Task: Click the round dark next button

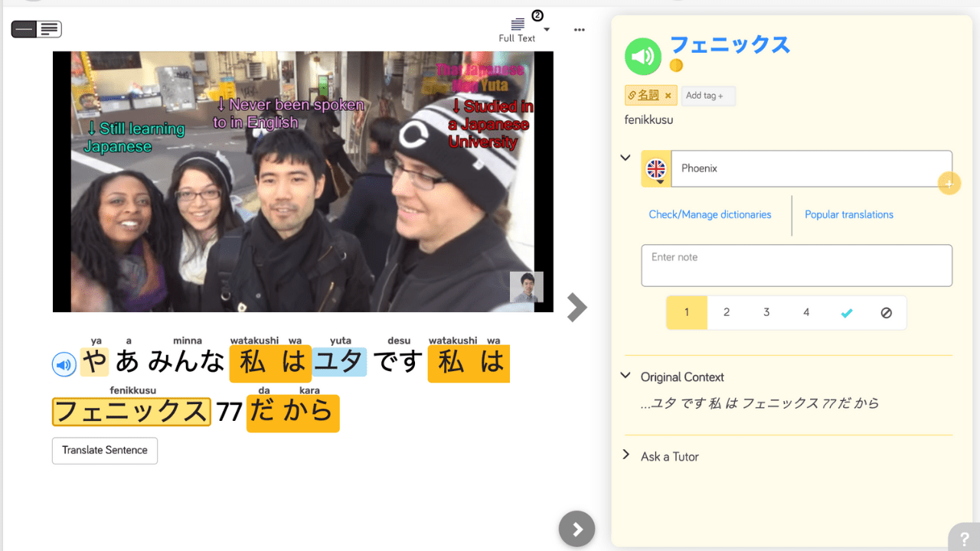Action: 577,529
